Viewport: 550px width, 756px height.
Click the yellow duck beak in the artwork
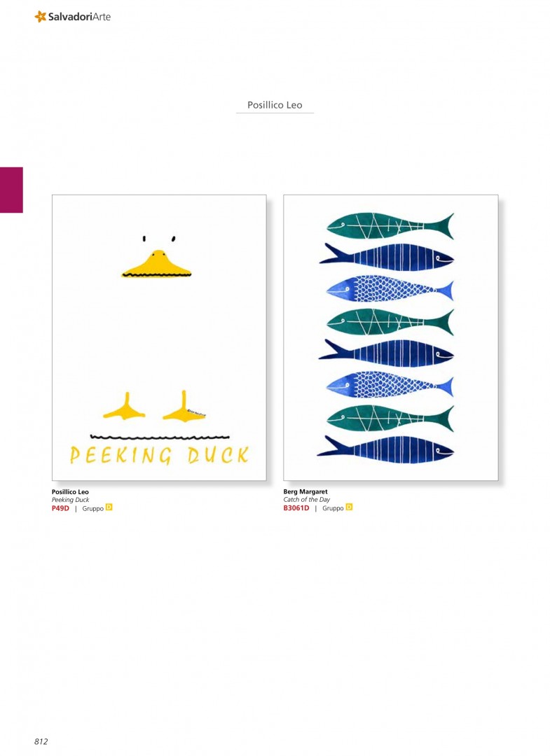pos(156,264)
